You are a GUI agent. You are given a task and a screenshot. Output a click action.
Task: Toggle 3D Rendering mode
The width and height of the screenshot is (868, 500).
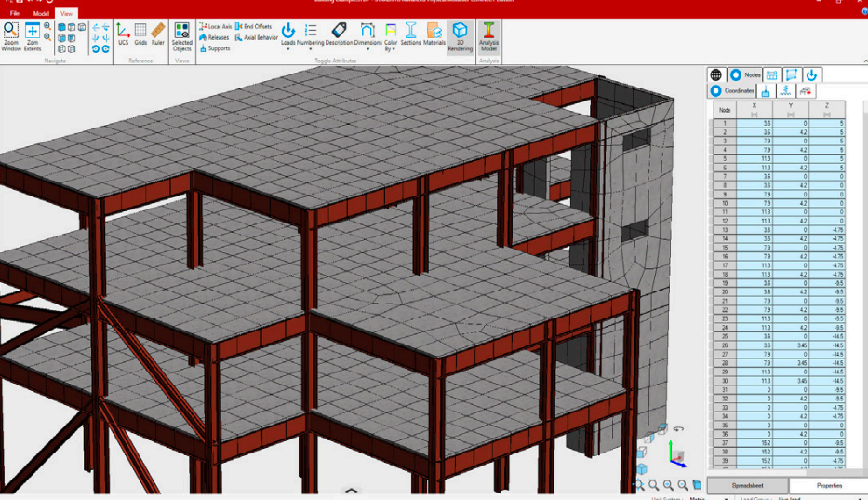[460, 35]
